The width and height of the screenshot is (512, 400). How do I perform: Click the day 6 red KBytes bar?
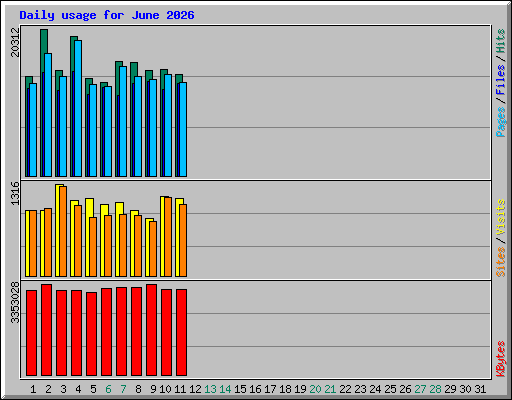pyautogui.click(x=106, y=332)
